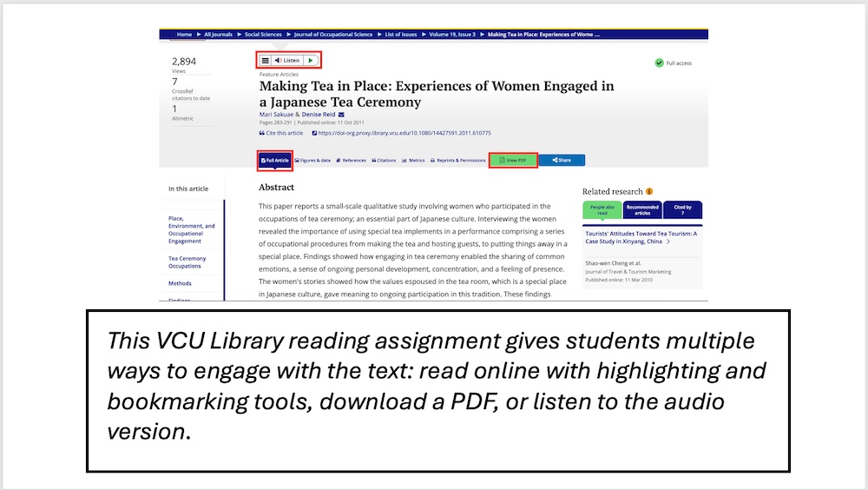Click the article title Making Tea in Place

[x=437, y=94]
